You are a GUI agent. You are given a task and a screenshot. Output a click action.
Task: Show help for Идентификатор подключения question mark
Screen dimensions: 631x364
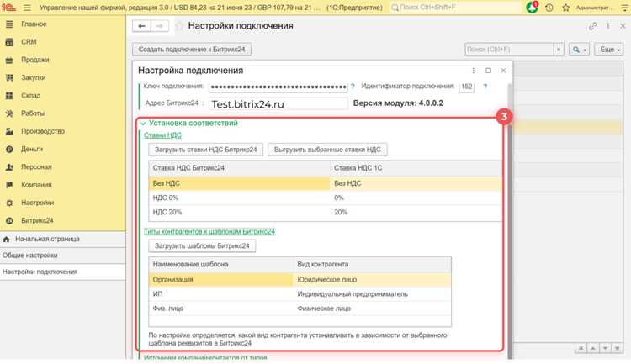(x=485, y=87)
